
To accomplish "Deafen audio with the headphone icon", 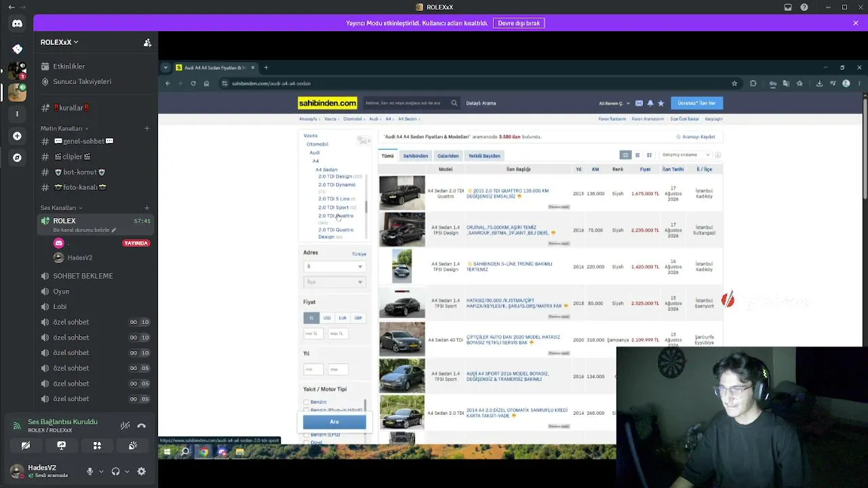I will pos(115,472).
